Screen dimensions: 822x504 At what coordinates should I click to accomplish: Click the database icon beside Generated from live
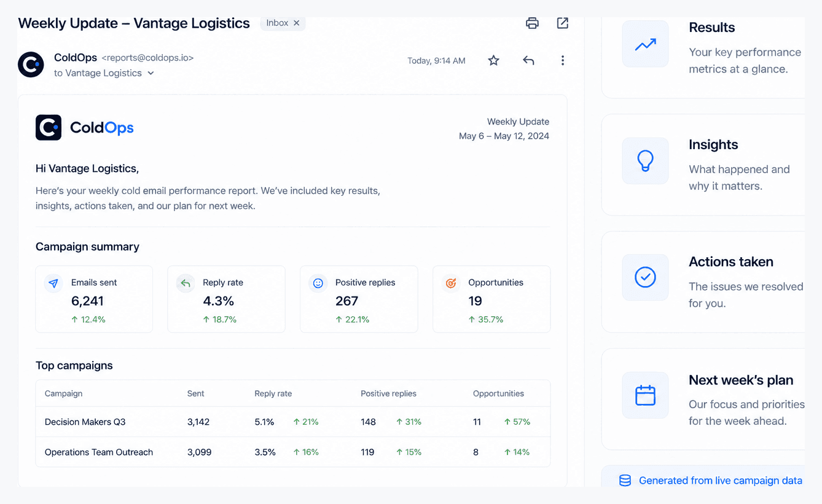[625, 481]
